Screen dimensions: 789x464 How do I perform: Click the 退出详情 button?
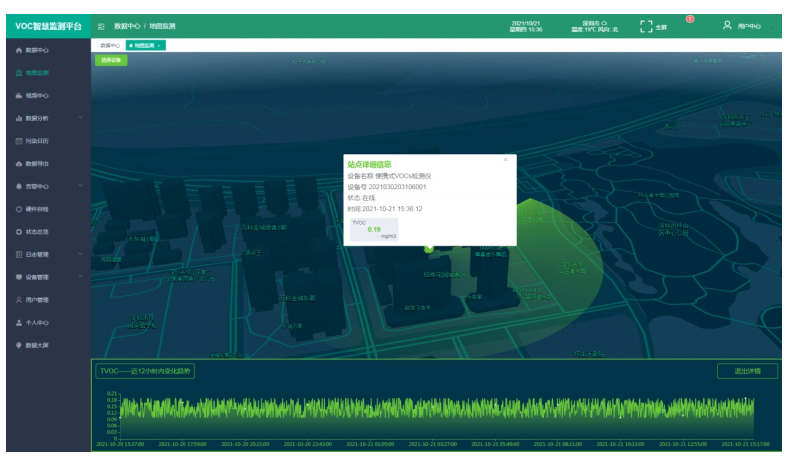point(747,371)
